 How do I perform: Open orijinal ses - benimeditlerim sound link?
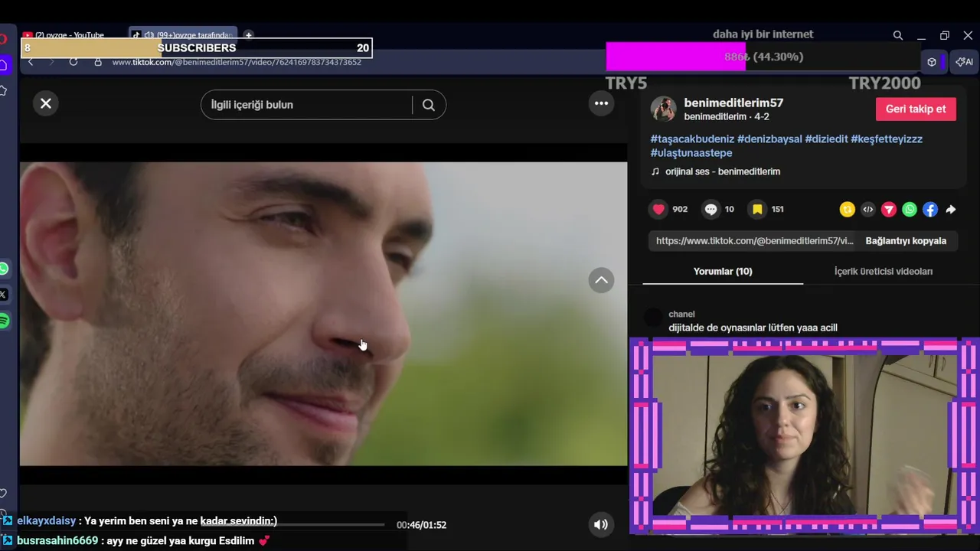(x=723, y=171)
